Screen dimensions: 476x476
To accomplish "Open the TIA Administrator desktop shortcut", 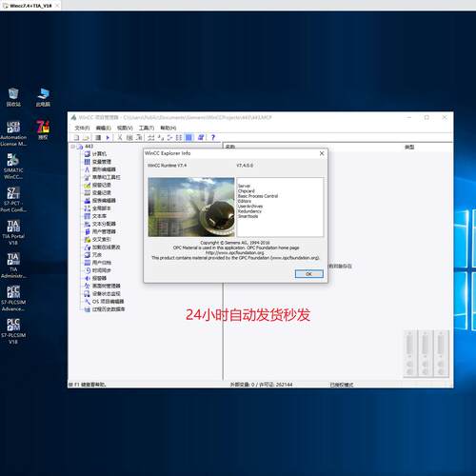I will click(x=13, y=266).
